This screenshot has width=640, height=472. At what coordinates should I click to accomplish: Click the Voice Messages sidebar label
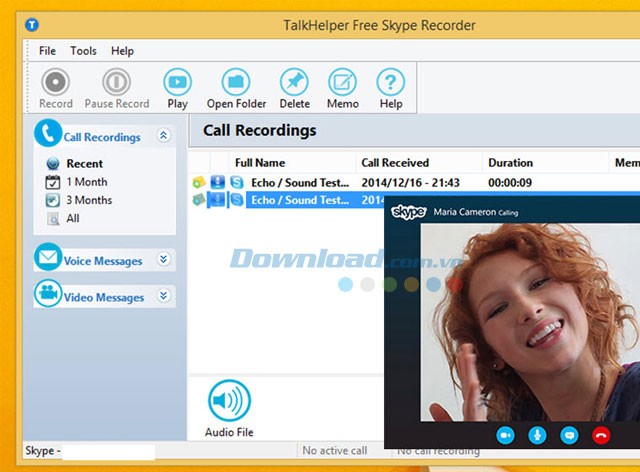coord(103,261)
